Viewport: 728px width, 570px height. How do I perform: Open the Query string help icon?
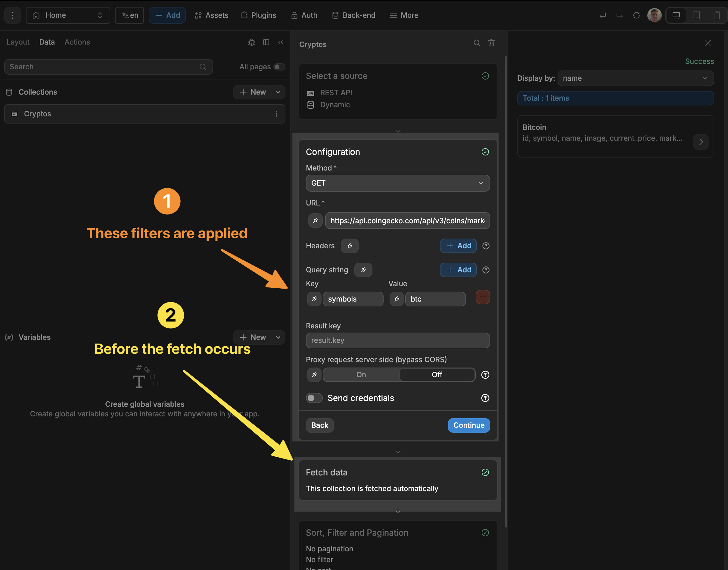click(486, 270)
